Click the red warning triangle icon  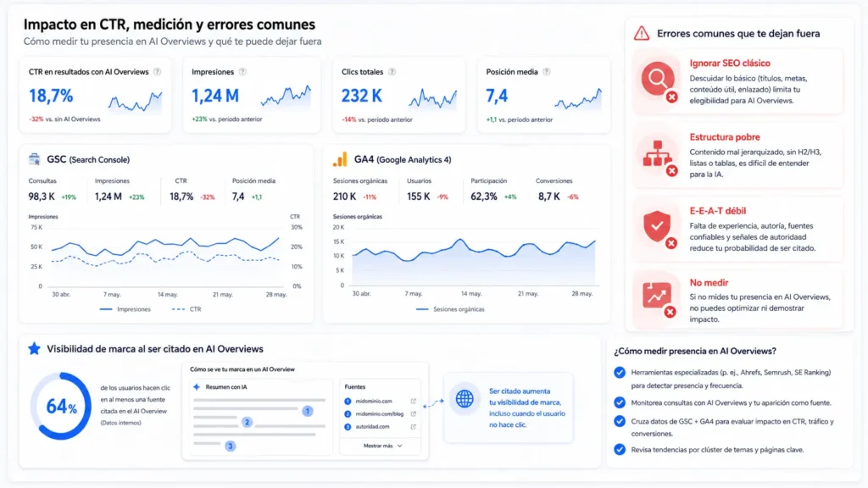click(642, 33)
